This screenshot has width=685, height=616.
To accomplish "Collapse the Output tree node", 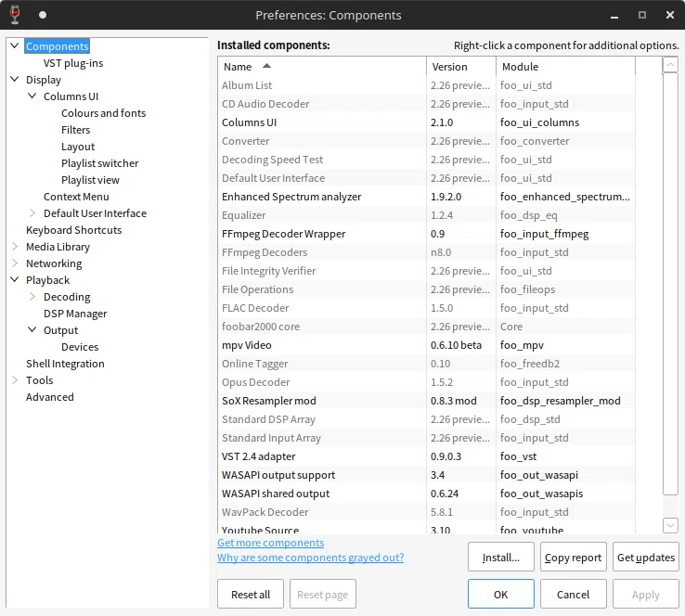I will 32,329.
